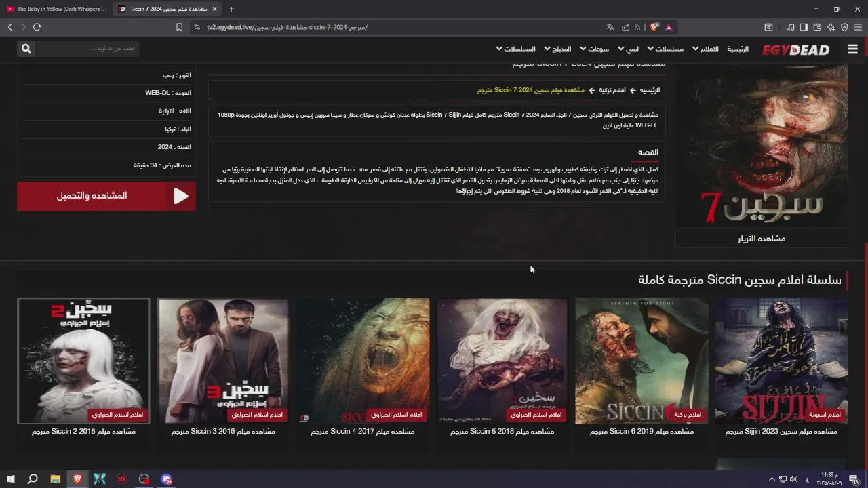Click Brave browser icon in taskbar

coord(77,479)
